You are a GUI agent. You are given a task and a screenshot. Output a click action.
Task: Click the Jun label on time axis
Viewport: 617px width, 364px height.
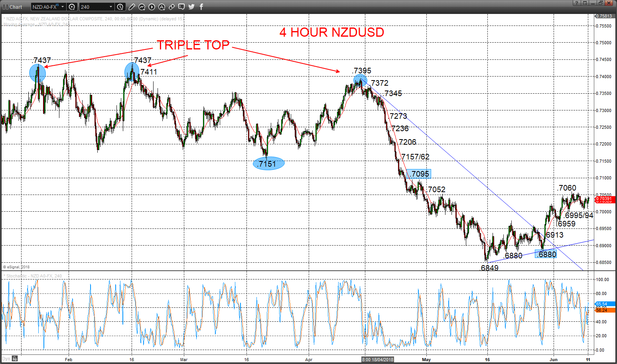tap(554, 360)
